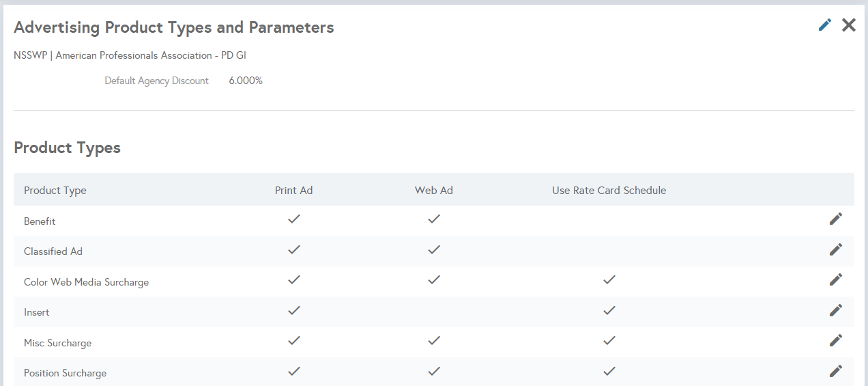
Task: Click Insert Use Rate Card Schedule checkmark
Action: click(609, 310)
